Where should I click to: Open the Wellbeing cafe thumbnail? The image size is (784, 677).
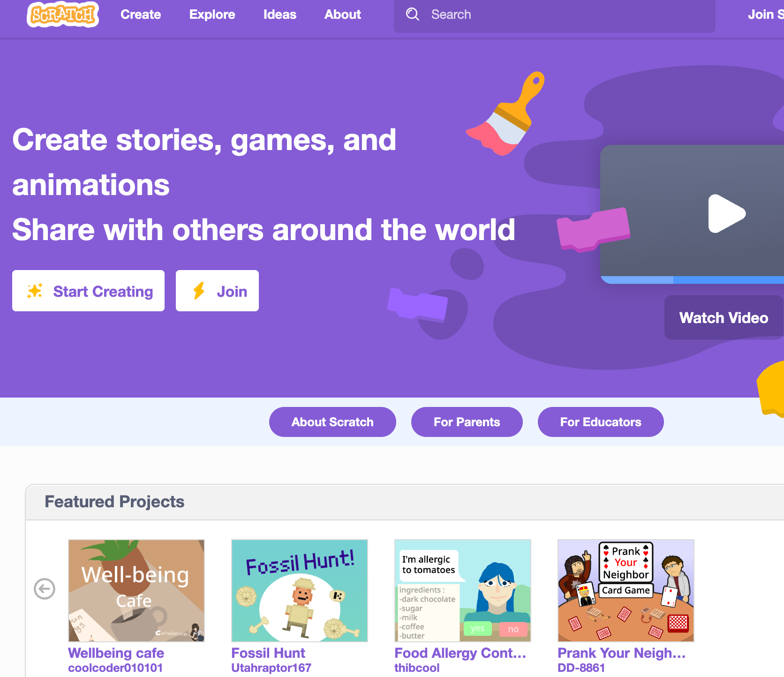[x=136, y=591]
